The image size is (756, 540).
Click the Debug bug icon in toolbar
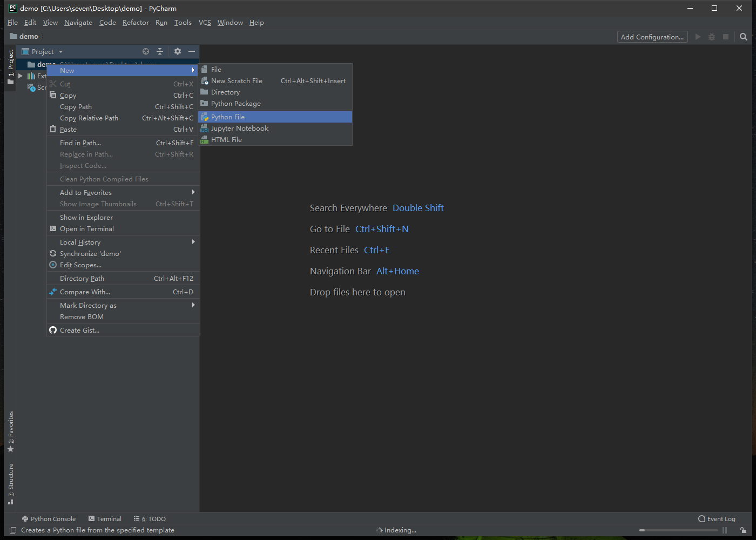[712, 37]
